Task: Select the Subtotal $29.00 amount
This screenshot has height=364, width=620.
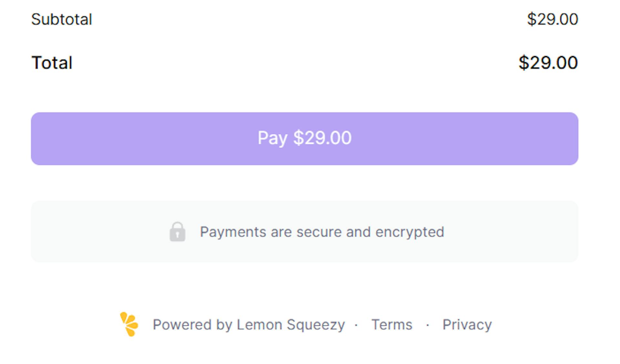Action: (553, 19)
